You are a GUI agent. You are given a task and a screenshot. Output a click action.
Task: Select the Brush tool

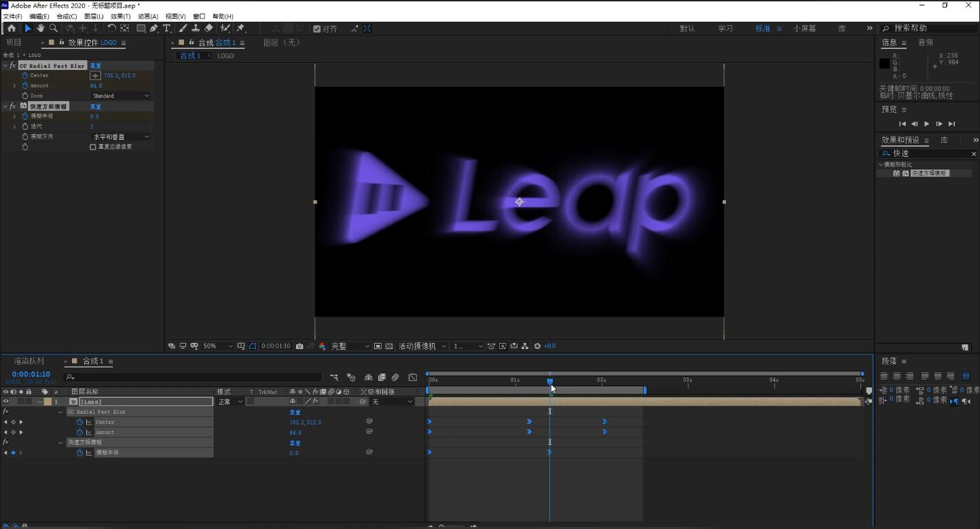click(183, 29)
